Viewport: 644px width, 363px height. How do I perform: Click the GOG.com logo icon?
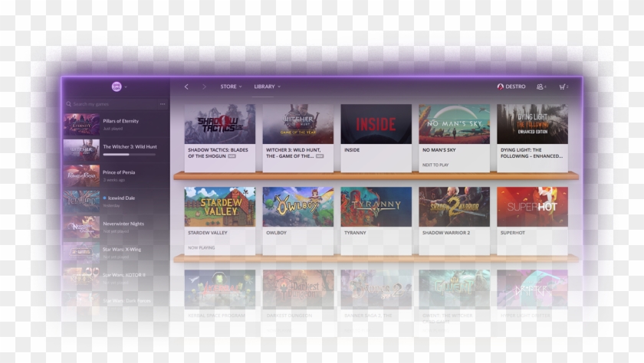click(116, 87)
